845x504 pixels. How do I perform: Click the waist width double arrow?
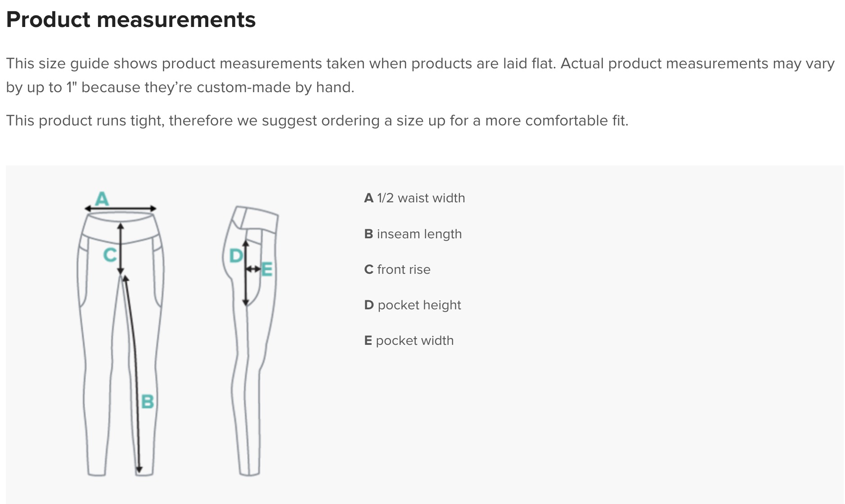(121, 209)
